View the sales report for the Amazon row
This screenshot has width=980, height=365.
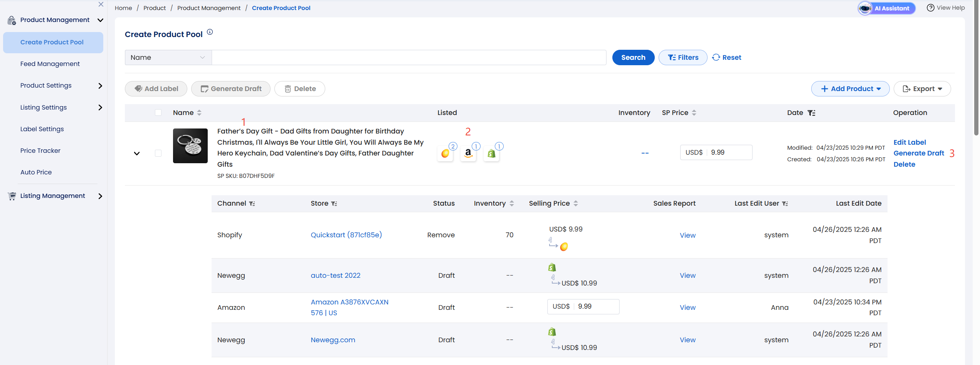point(688,308)
